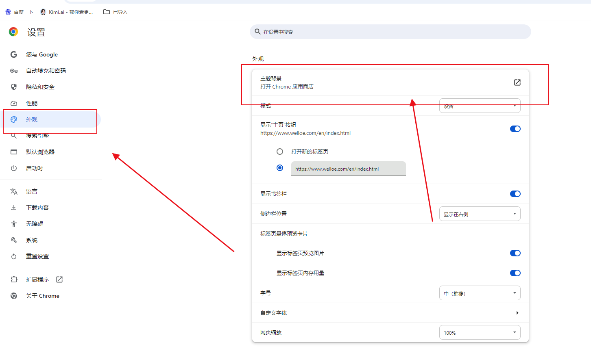Click the key icon for 自动填充和密码
591x364 pixels.
[x=14, y=71]
